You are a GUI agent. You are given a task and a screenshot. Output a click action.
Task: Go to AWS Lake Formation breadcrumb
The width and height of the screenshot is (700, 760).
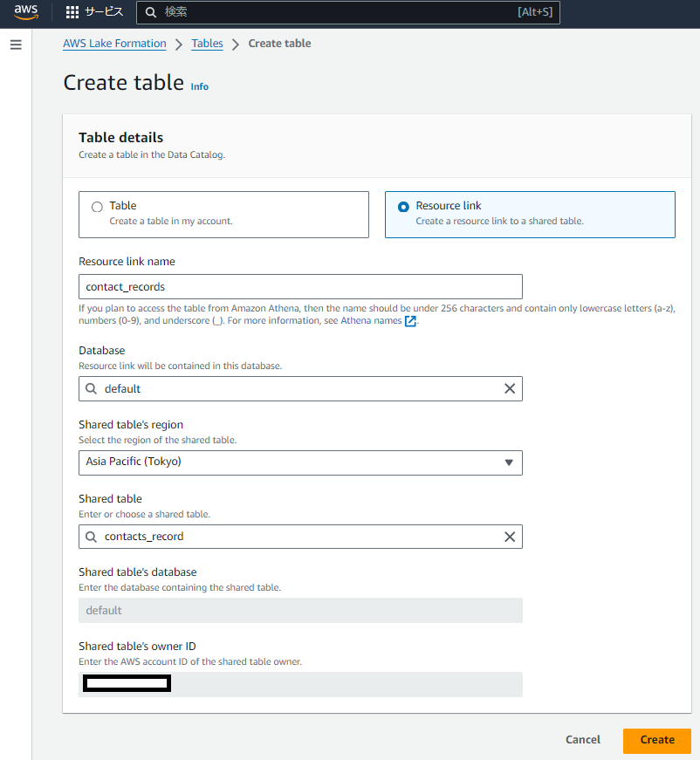[x=114, y=44]
